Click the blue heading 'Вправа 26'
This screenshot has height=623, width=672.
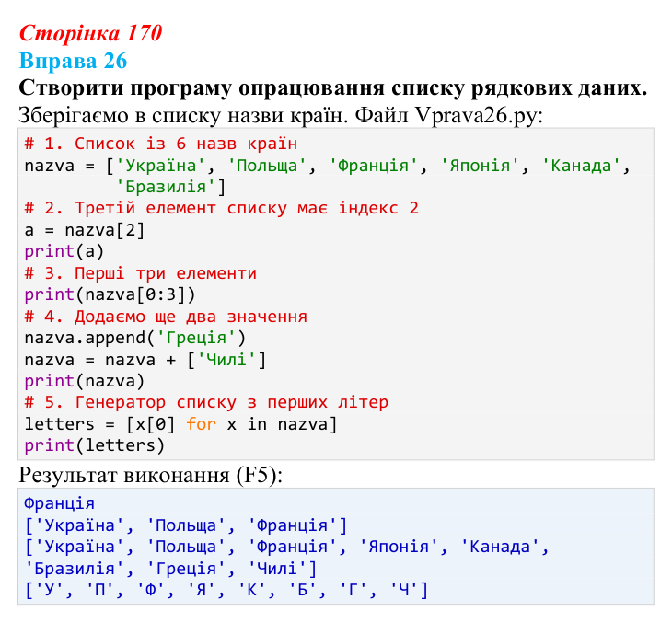coord(74,61)
